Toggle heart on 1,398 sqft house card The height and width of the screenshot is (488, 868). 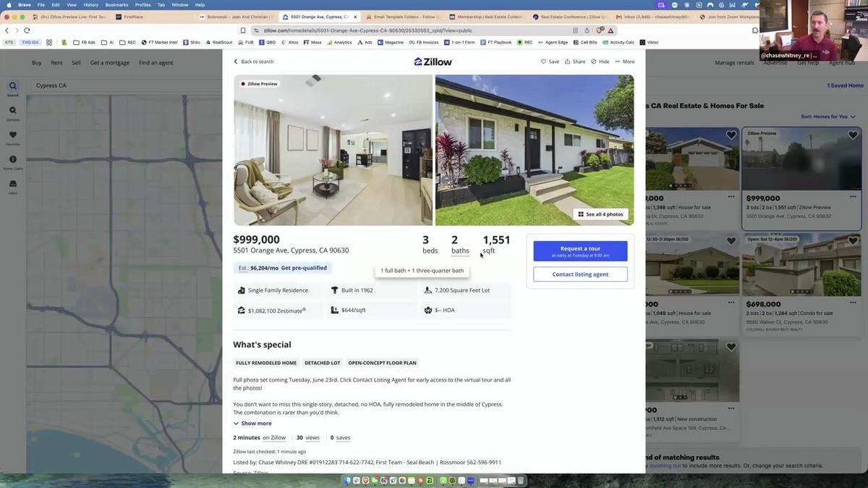click(731, 135)
